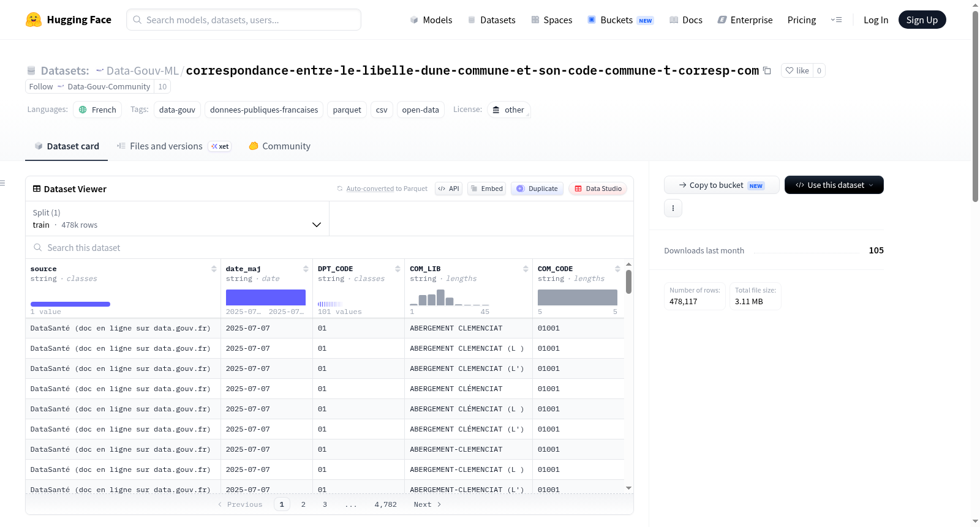Open Docs in navigation
The height and width of the screenshot is (527, 980).
(x=686, y=20)
